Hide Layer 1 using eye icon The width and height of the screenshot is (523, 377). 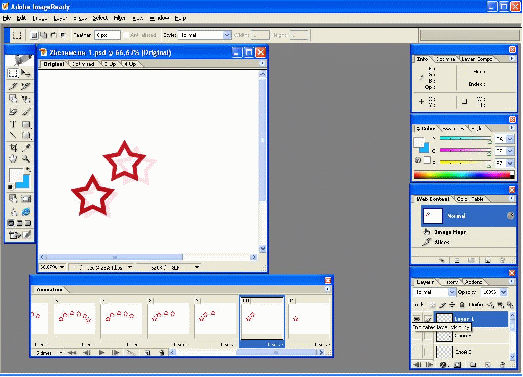tap(417, 319)
